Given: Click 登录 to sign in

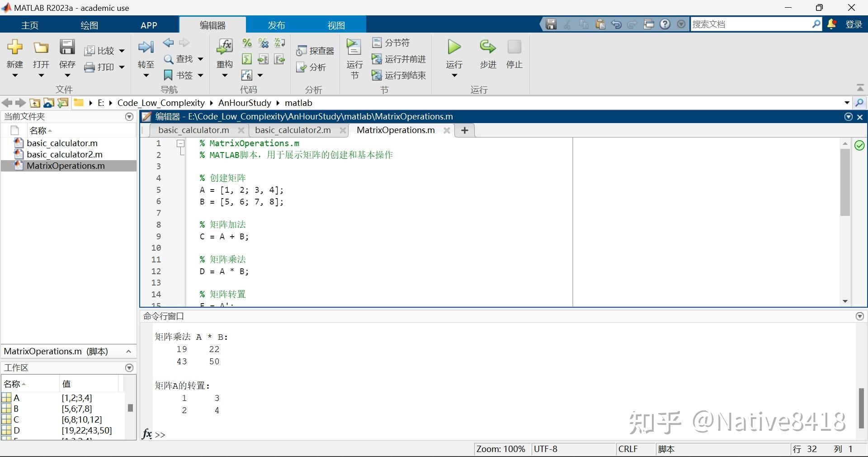Looking at the screenshot, I should pos(854,24).
